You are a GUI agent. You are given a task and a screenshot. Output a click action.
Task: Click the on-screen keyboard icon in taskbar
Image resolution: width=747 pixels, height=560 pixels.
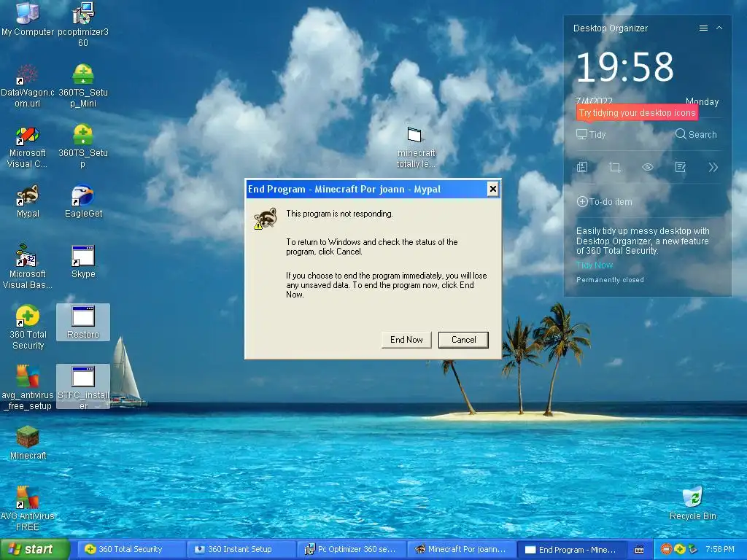[x=639, y=550]
